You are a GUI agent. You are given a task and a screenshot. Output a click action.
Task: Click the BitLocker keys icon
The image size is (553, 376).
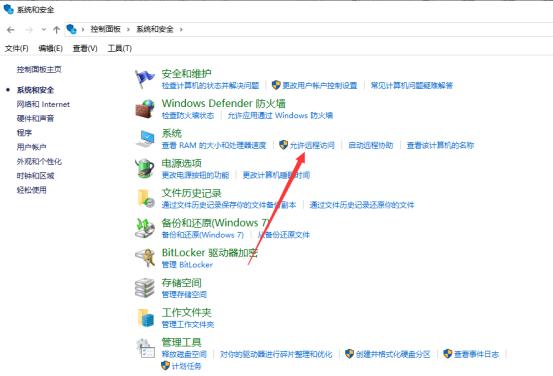pos(145,258)
